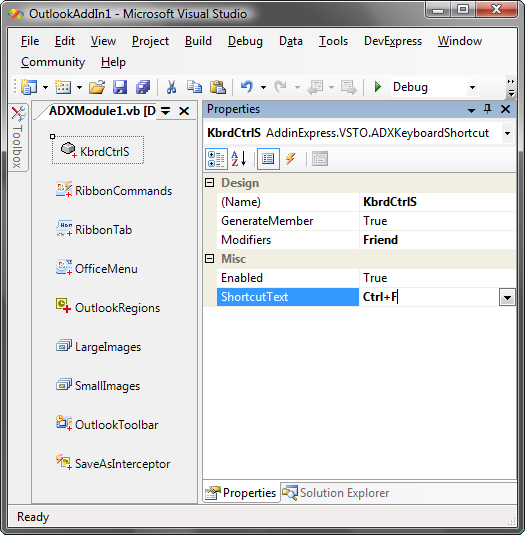Open the New Project dropdown arrow
The height and width of the screenshot is (535, 525).
tap(45, 87)
